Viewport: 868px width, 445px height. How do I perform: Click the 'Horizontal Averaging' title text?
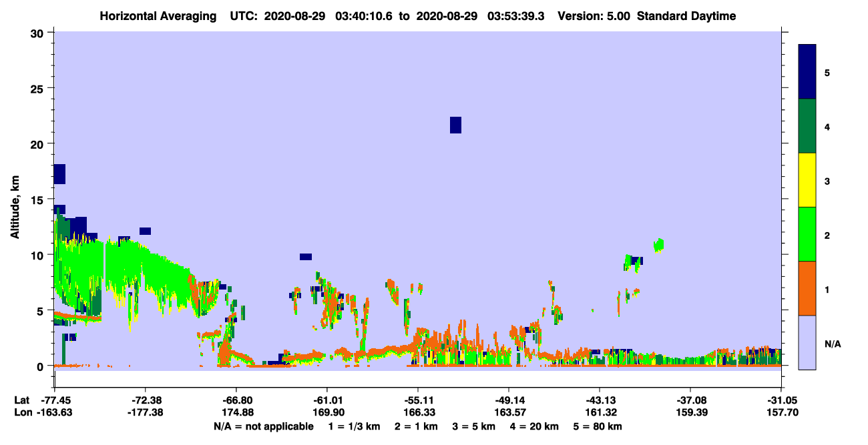[x=157, y=16]
